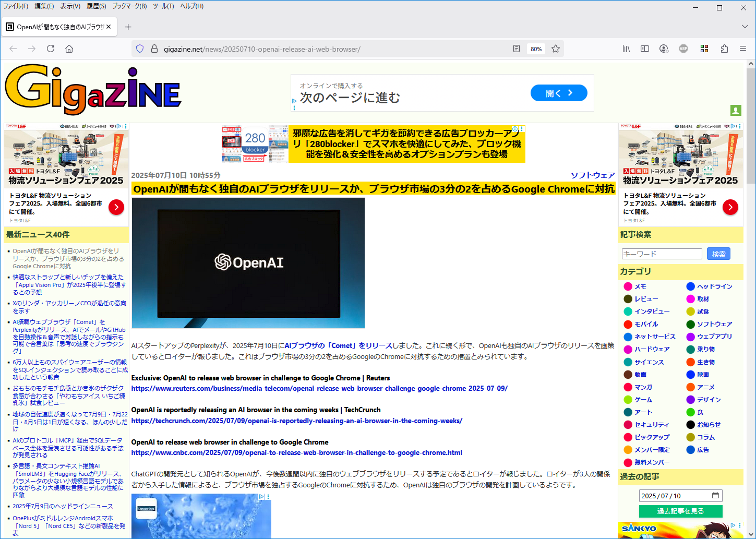Open the AIブラウザの「Comet」をリリース link
This screenshot has height=539, width=756.
click(338, 345)
